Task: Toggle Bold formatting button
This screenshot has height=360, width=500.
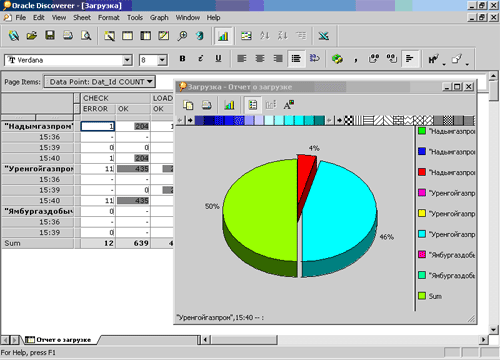Action: click(x=182, y=59)
